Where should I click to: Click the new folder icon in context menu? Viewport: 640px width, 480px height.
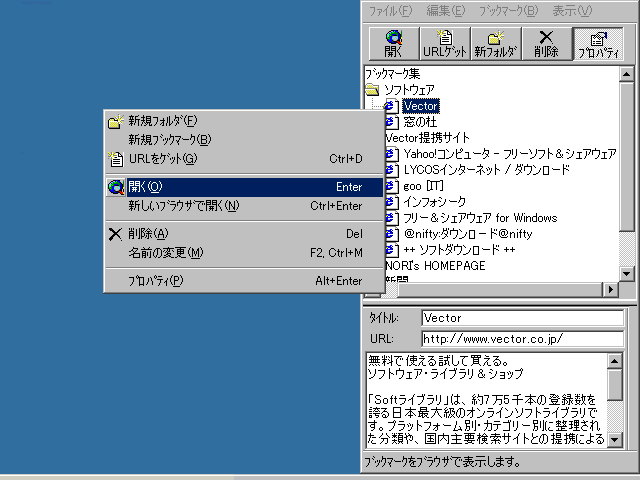tap(116, 121)
